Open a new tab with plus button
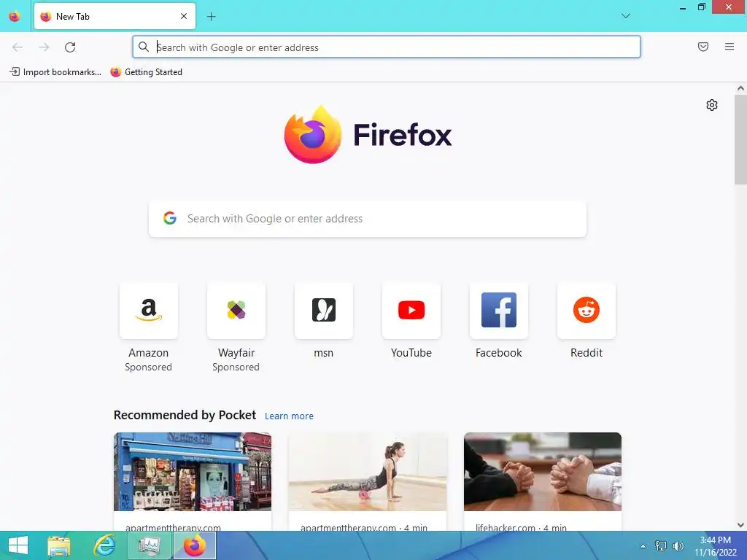Viewport: 747px width, 560px height. coord(211,17)
